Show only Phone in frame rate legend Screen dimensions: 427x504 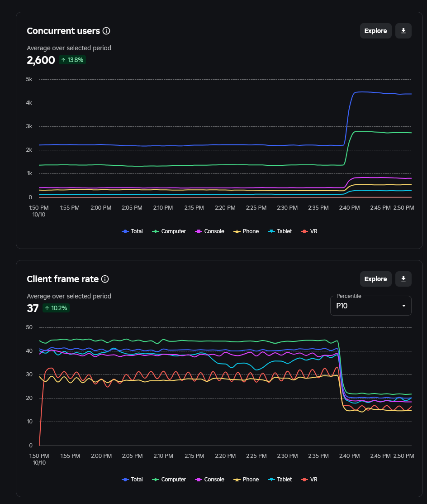click(x=246, y=480)
